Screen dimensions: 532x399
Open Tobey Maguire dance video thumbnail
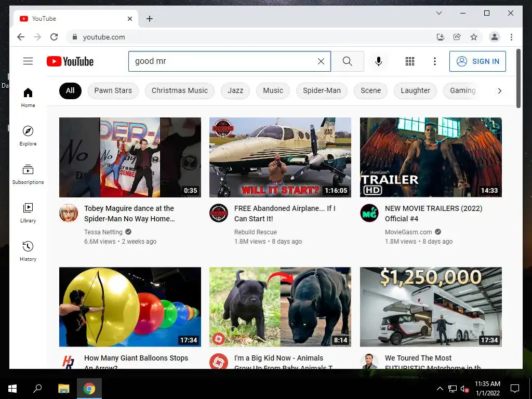coord(130,157)
